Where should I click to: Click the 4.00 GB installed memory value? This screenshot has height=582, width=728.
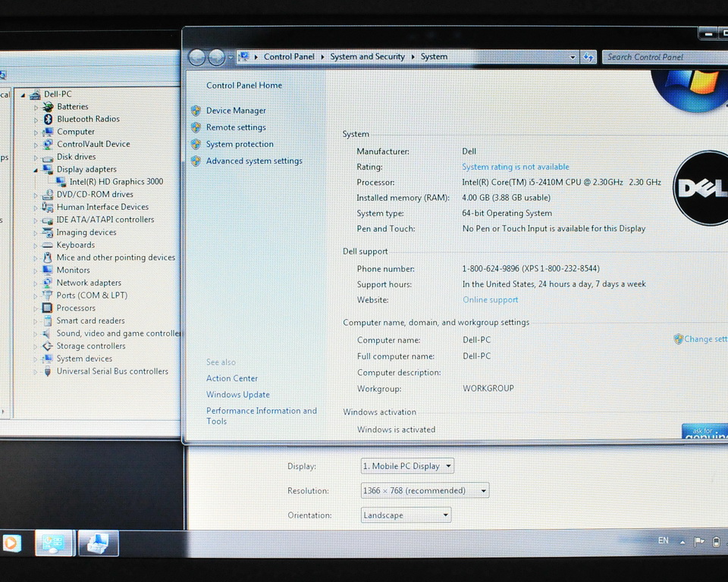tap(506, 198)
